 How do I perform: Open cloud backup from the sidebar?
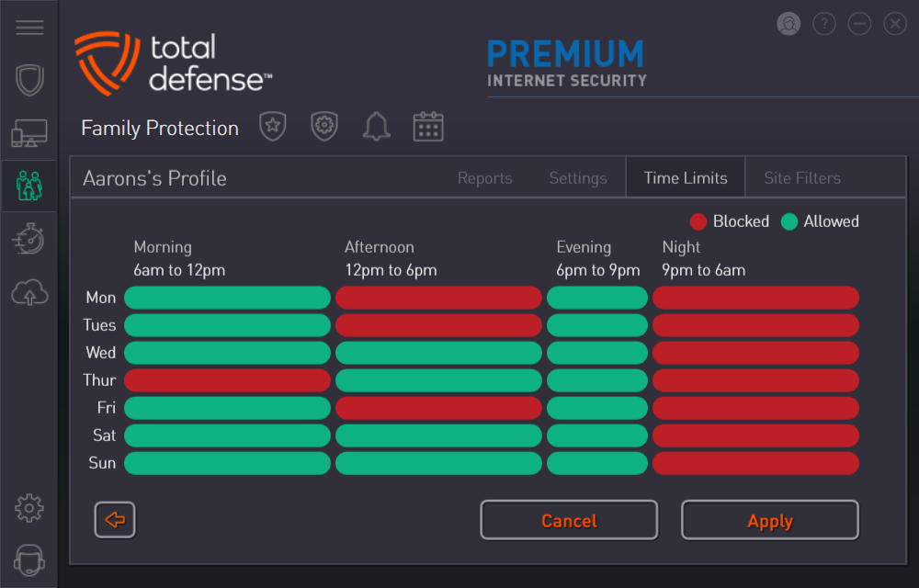pyautogui.click(x=29, y=292)
